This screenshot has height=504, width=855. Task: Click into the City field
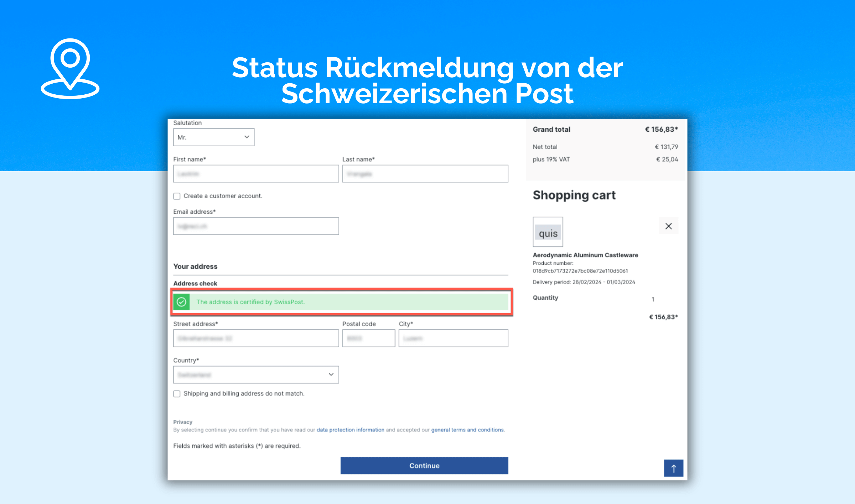click(x=454, y=338)
